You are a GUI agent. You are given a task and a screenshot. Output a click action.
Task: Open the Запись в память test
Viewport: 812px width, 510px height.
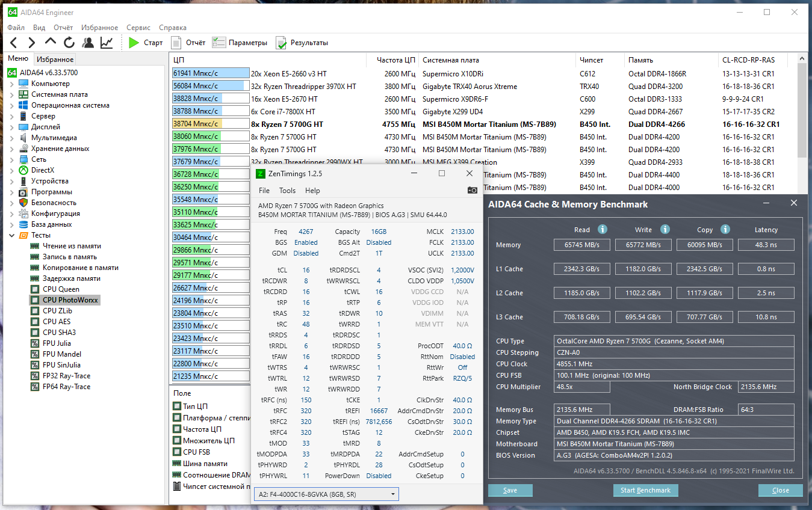pos(70,257)
